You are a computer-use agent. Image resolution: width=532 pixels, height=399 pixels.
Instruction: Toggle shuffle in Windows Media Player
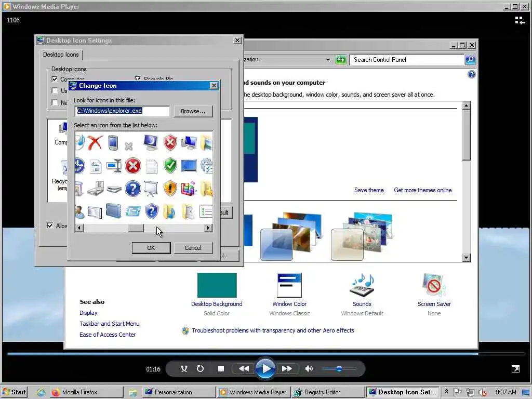click(184, 369)
